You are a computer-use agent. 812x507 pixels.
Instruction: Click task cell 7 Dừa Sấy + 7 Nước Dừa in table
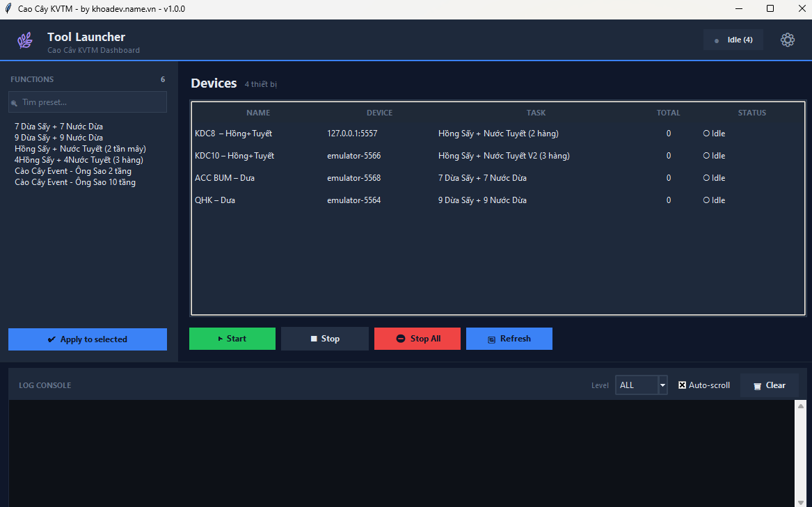tap(482, 177)
